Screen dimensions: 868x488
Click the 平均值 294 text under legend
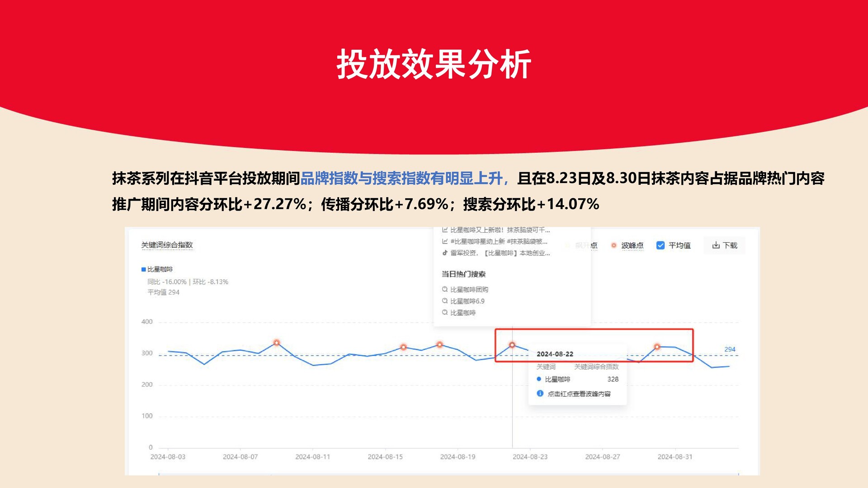coord(163,292)
